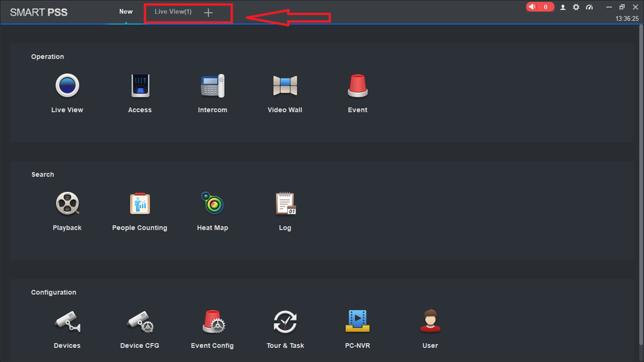Viewport: 644px width, 362px height.
Task: Open the user account icon in title bar
Action: click(563, 7)
